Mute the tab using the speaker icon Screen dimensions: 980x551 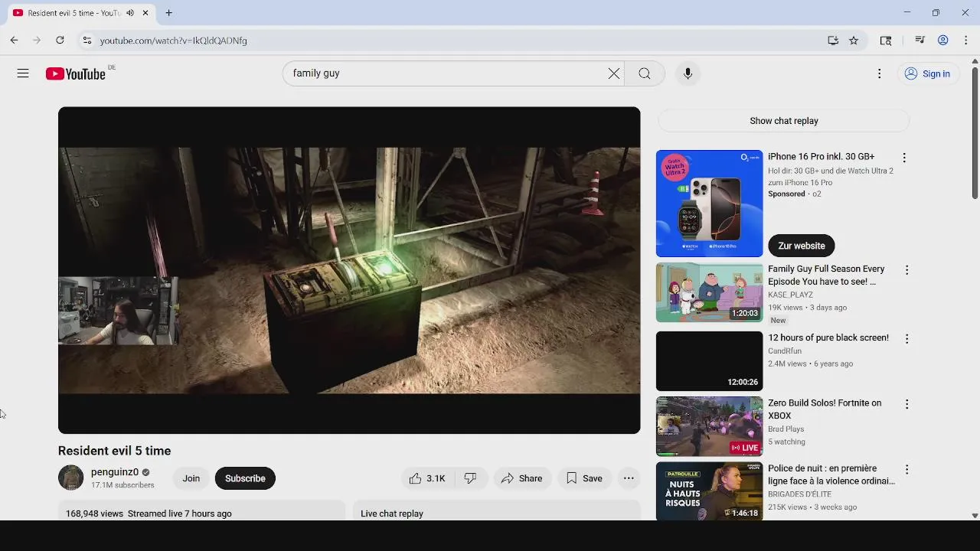(x=130, y=13)
